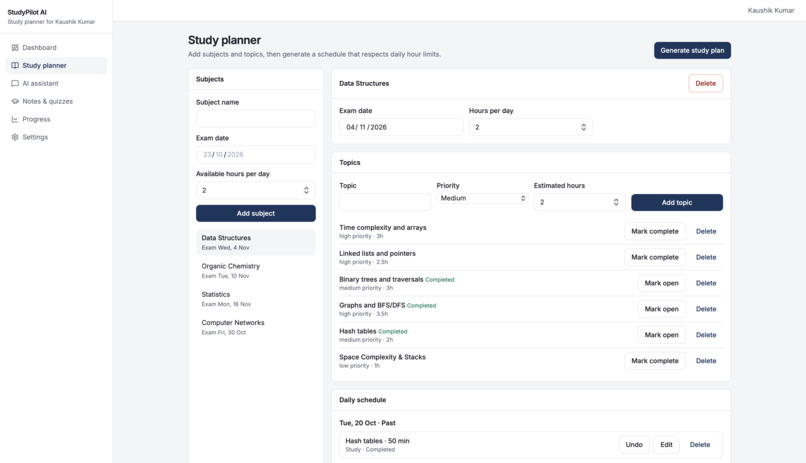The width and height of the screenshot is (806, 463).
Task: Select the Statistics subject
Action: click(x=255, y=299)
